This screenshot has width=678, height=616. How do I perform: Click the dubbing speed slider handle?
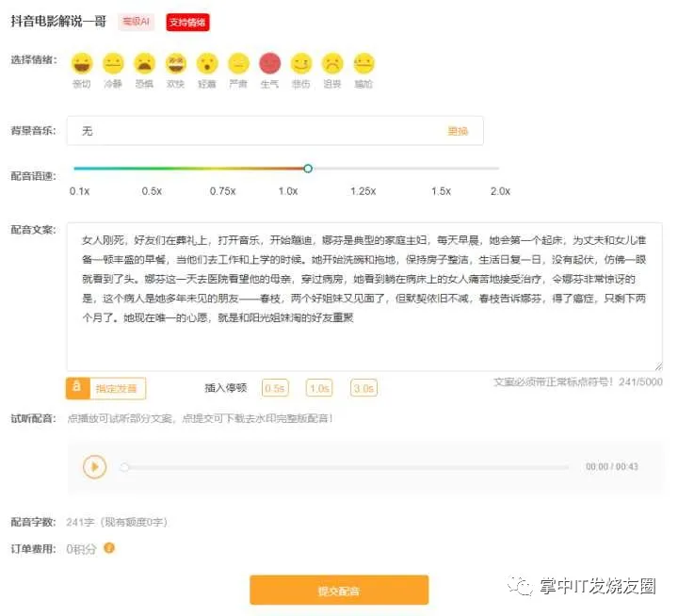pos(308,169)
